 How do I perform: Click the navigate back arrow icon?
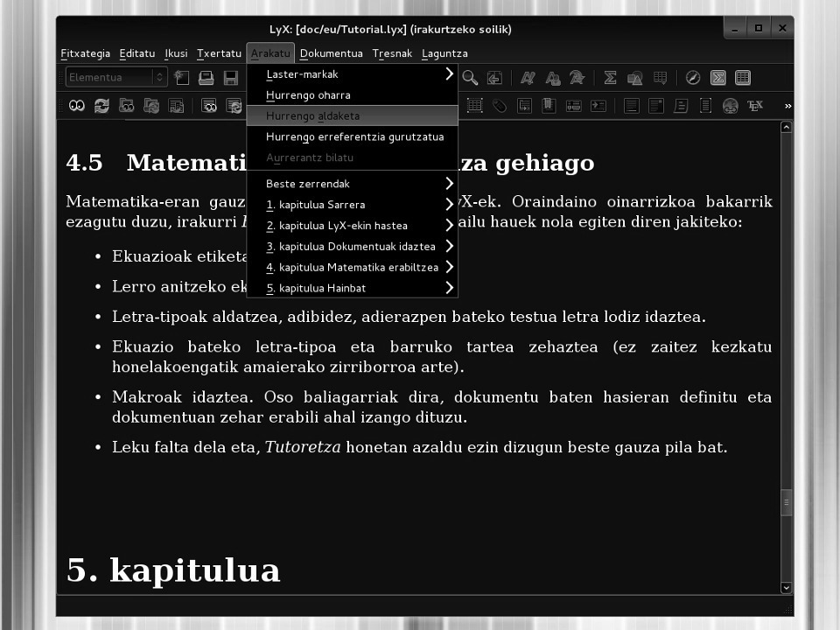pos(494,78)
